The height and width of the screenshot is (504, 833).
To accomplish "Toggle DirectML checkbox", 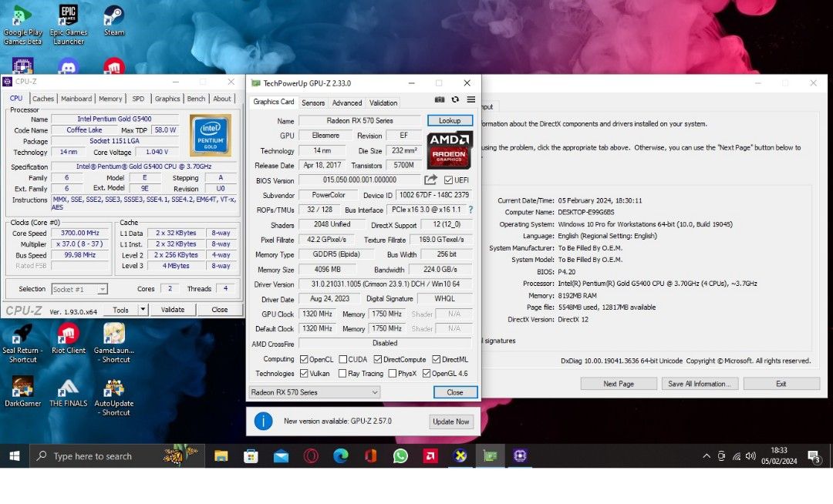I will (x=436, y=359).
